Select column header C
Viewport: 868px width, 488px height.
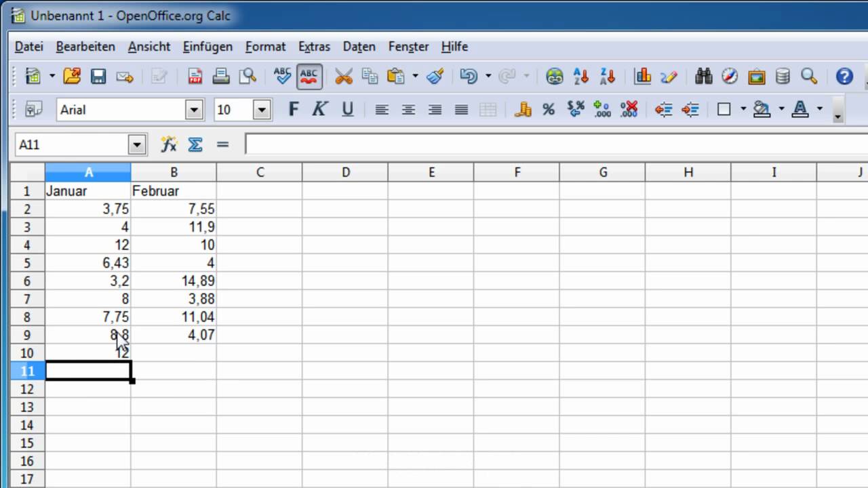(260, 172)
